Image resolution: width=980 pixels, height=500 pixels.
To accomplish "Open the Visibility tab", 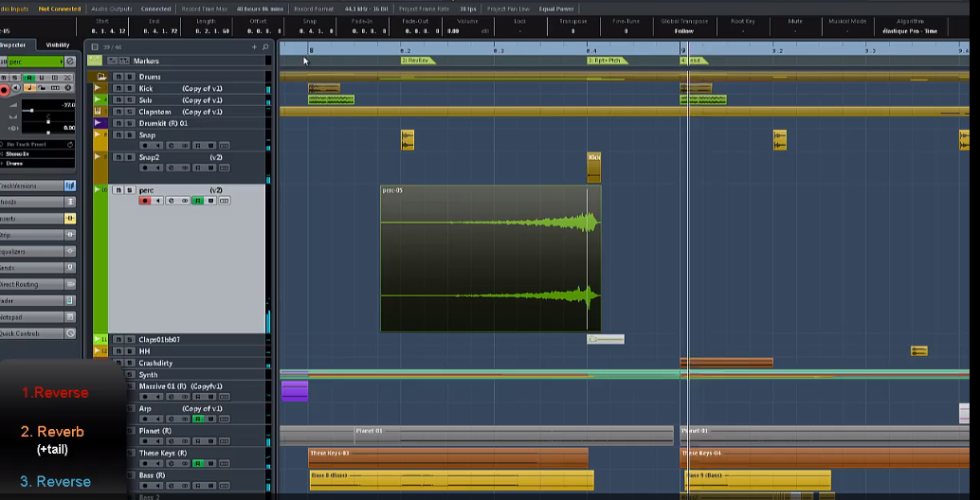I will pos(57,45).
